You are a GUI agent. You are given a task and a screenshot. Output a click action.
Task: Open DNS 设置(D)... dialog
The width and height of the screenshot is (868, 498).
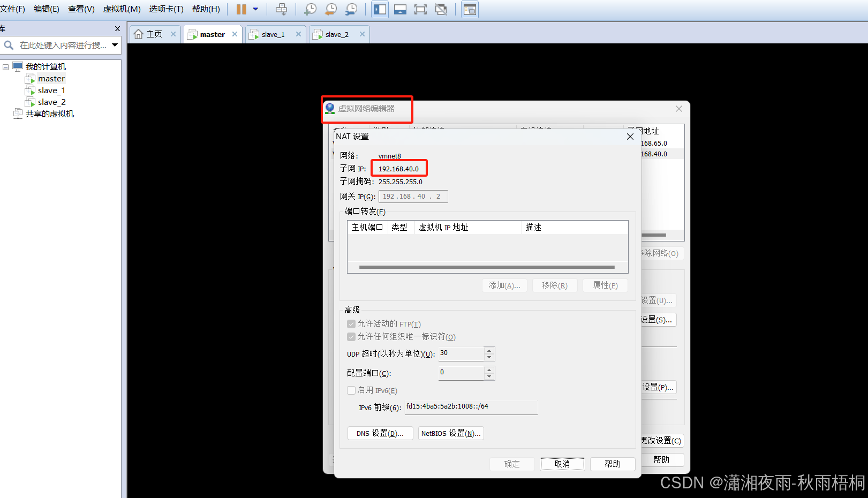pos(380,433)
